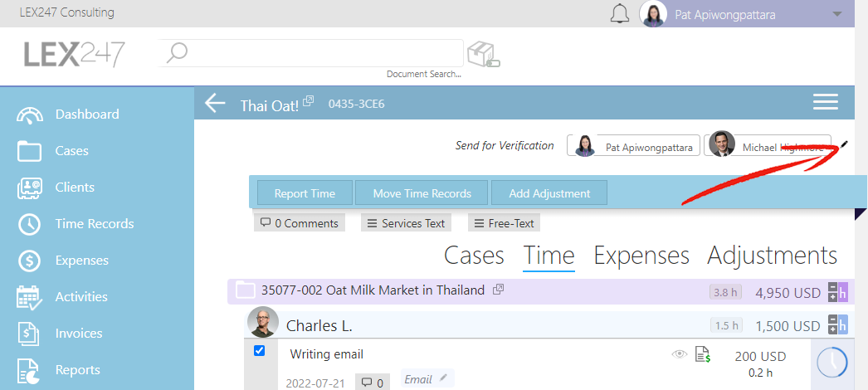Viewport: 868px width, 390px height.
Task: Edit verifiers with the pencil icon
Action: point(844,144)
